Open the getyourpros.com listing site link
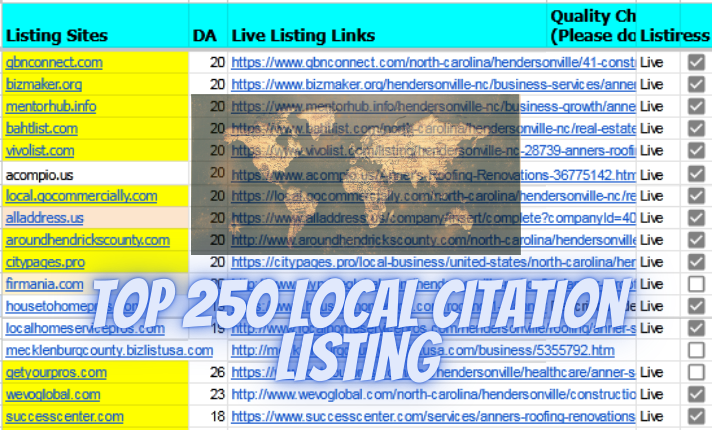The width and height of the screenshot is (712, 430). click(x=56, y=372)
